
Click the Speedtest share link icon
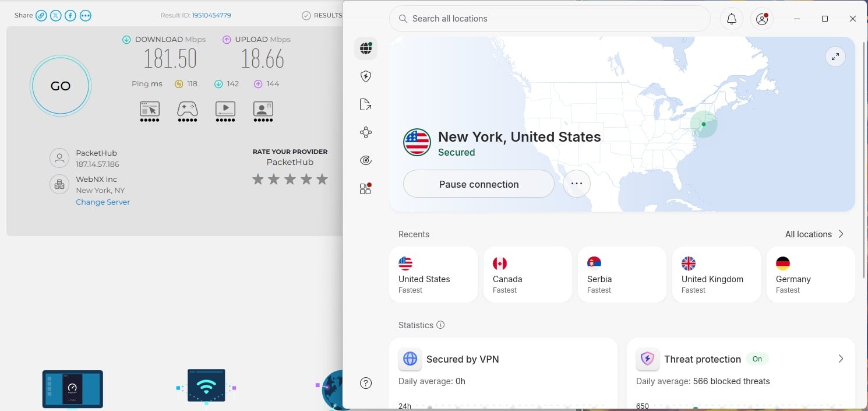pyautogui.click(x=41, y=16)
